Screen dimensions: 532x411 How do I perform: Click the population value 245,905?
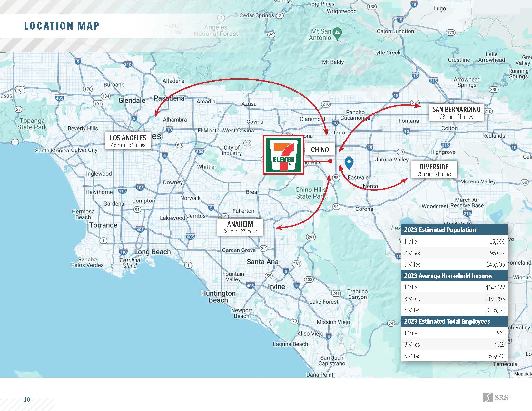pos(496,265)
